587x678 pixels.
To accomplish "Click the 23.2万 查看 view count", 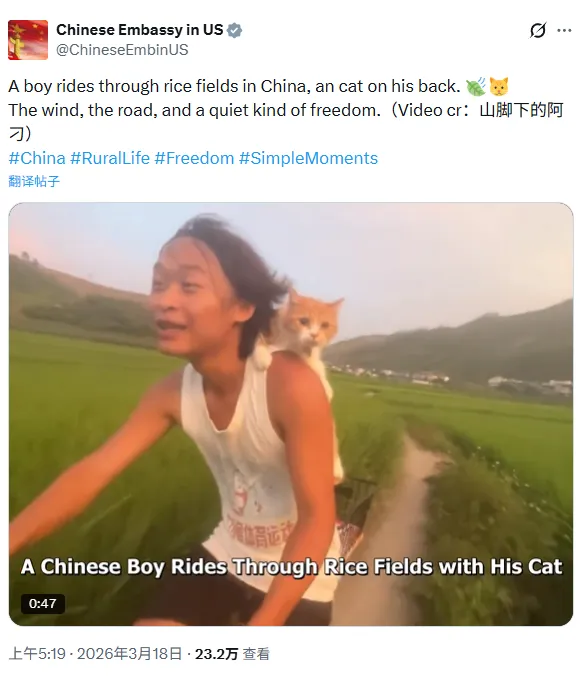I will click(232, 654).
